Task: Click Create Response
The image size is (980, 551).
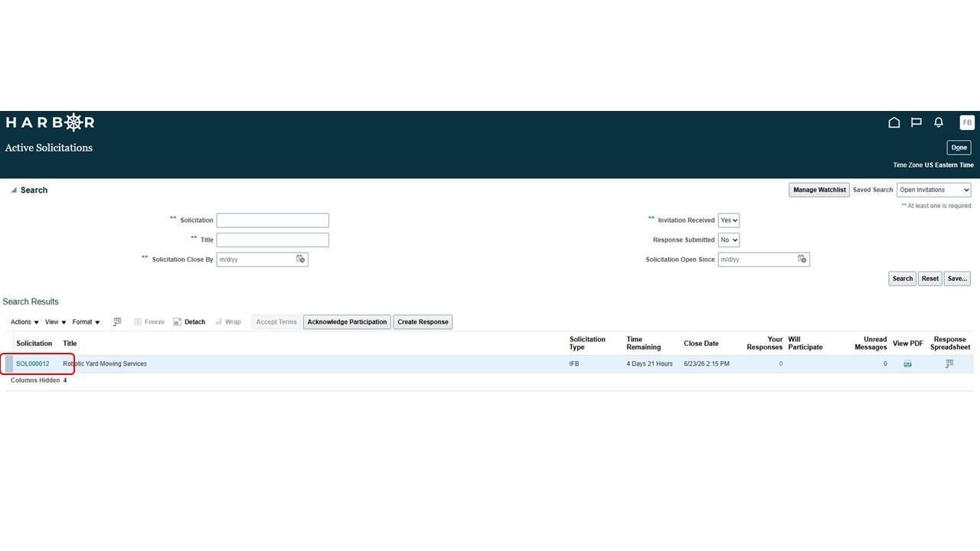Action: tap(423, 322)
